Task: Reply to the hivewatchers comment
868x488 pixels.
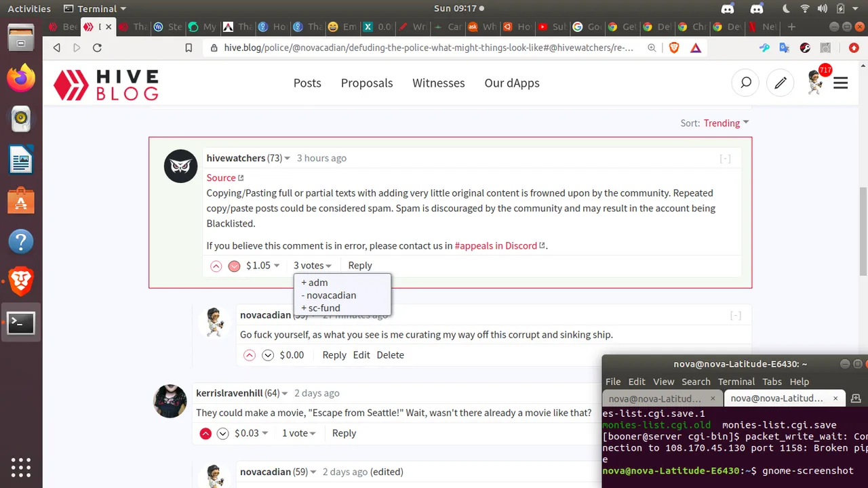Action: 360,266
